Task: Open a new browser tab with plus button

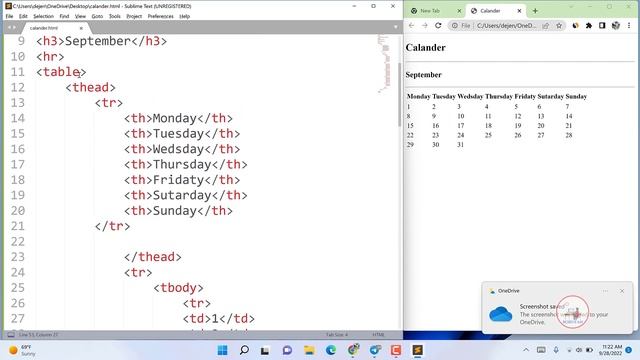Action: coord(535,11)
